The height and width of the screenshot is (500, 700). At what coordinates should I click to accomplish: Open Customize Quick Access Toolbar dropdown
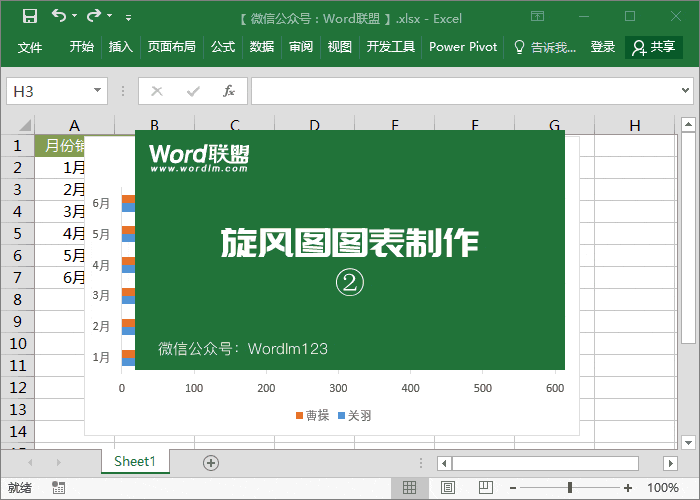pyautogui.click(x=128, y=17)
